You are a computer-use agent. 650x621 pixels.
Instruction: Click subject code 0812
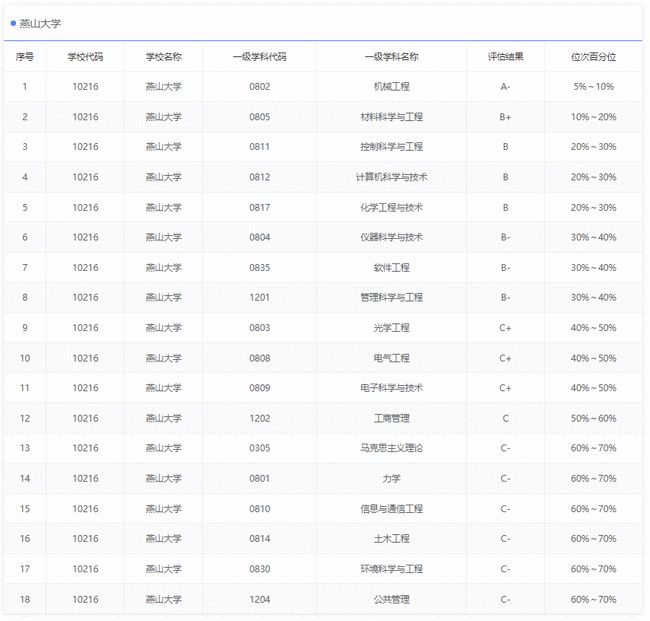260,177
